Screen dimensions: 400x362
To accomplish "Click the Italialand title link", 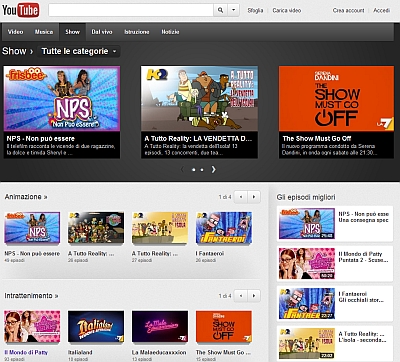I will tap(80, 352).
